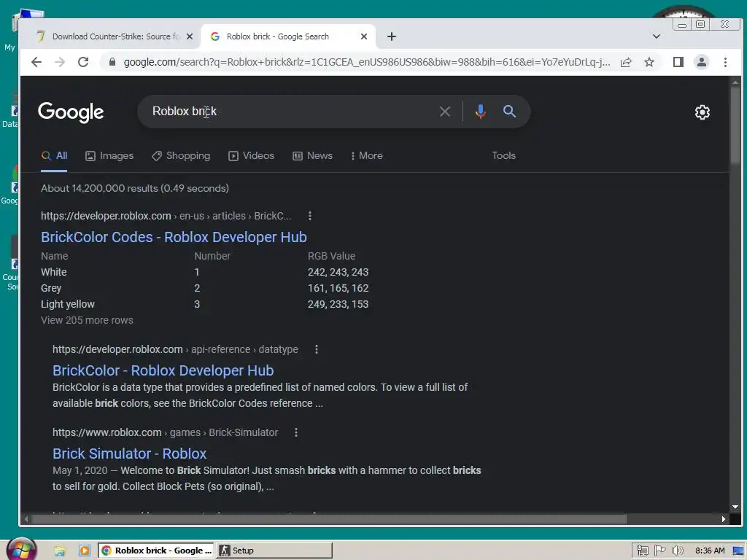The height and width of the screenshot is (560, 747).
Task: Bookmark this page with star icon
Action: click(649, 62)
